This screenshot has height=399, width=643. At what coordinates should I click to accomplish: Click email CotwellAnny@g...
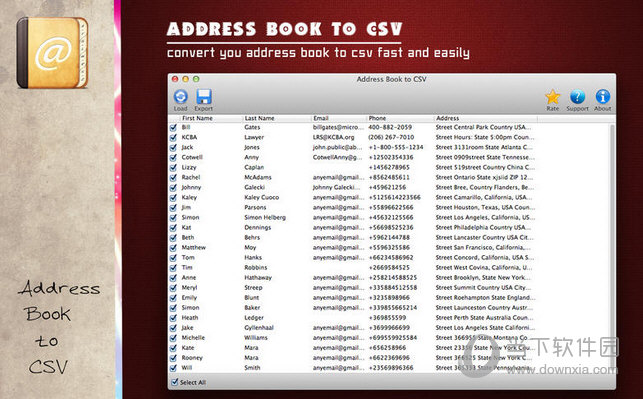tap(337, 157)
